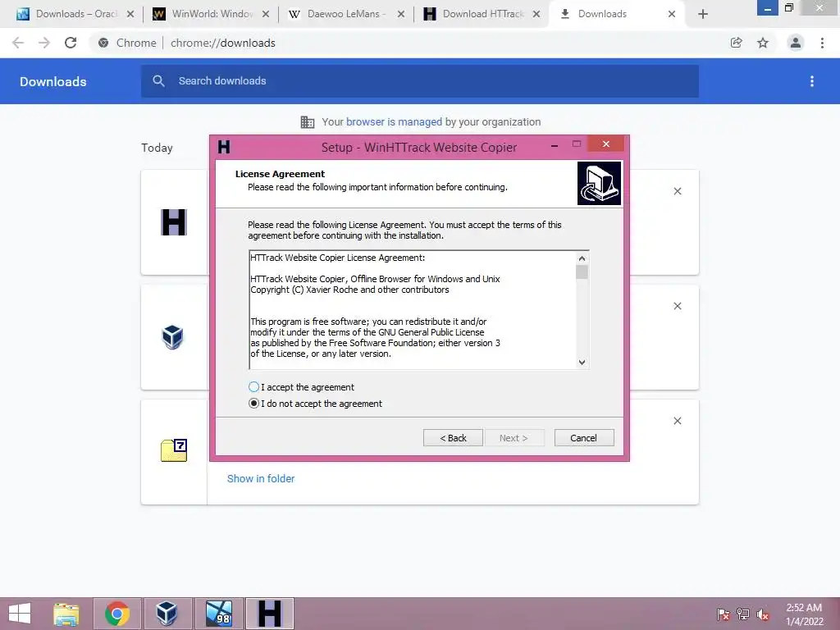
Task: Click the VirtualBox cube file icon in downloads
Action: pos(172,337)
